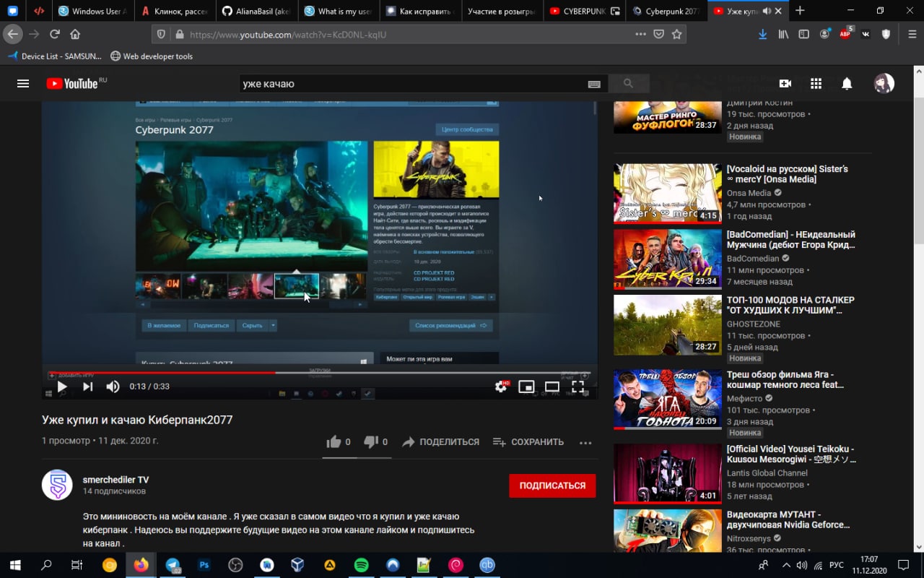
Task: Open page actions three-dot menu
Action: point(640,34)
